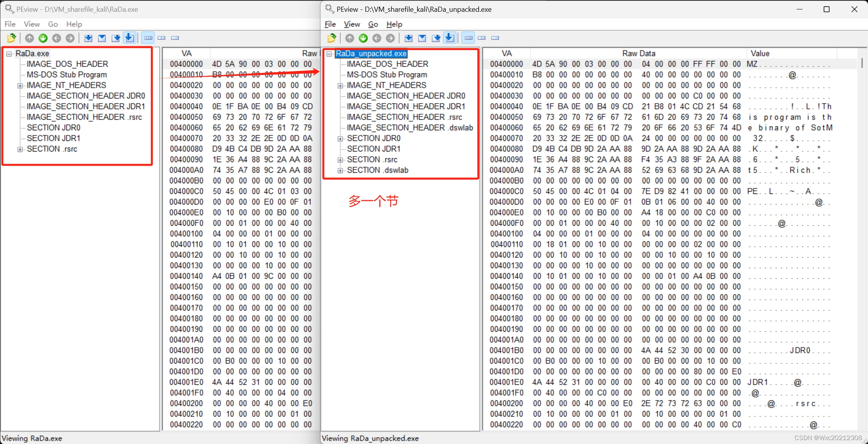This screenshot has width=868, height=444.
Task: Select IMAGE_SECTION_HEADER .dswlab in unpacked tree
Action: [x=410, y=128]
